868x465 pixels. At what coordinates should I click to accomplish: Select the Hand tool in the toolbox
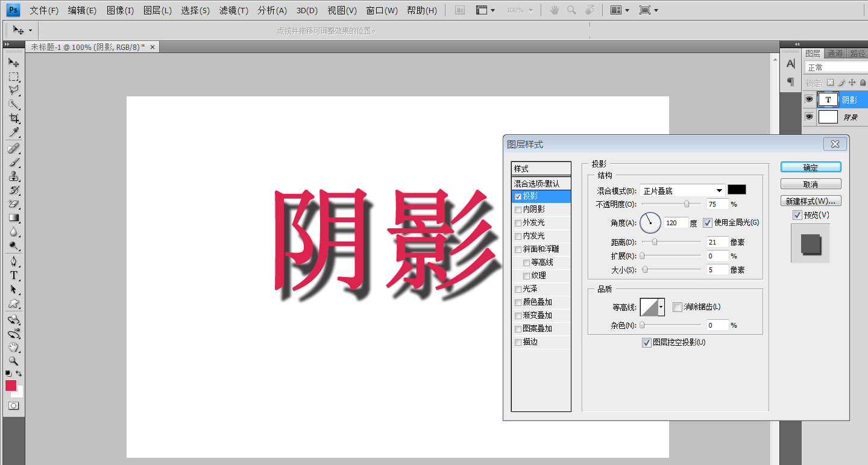tap(13, 347)
